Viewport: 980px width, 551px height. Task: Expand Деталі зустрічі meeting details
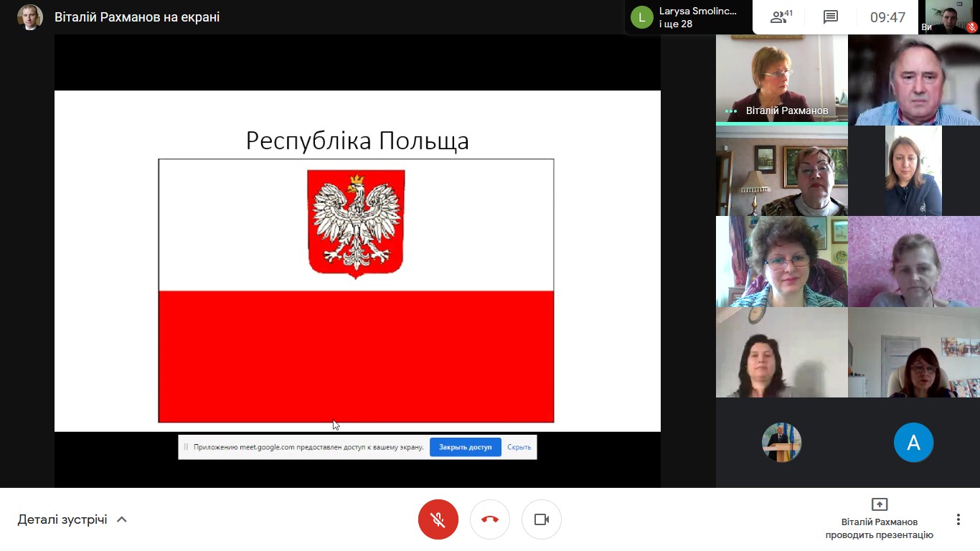coord(62,519)
